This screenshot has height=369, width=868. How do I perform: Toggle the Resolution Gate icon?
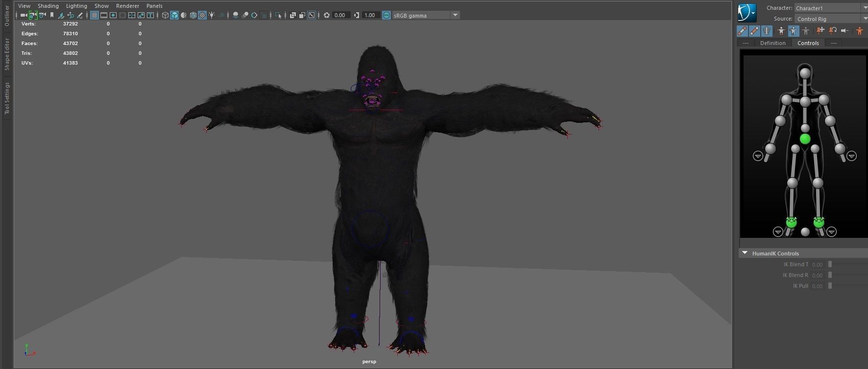pyautogui.click(x=113, y=15)
